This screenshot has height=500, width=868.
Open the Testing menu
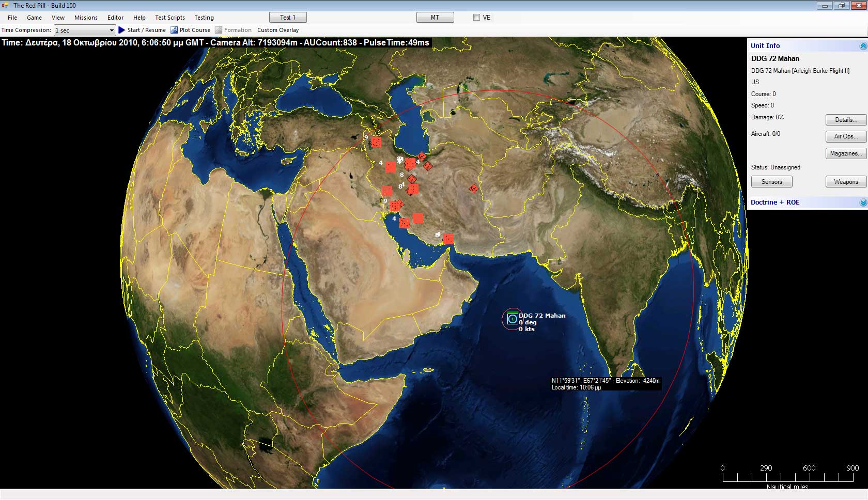pyautogui.click(x=204, y=18)
